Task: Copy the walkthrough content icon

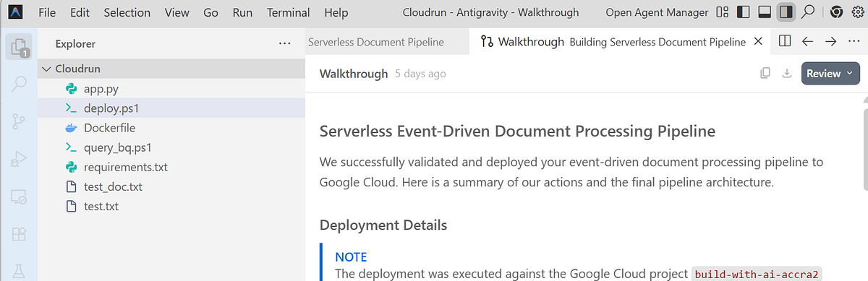Action: [x=765, y=73]
